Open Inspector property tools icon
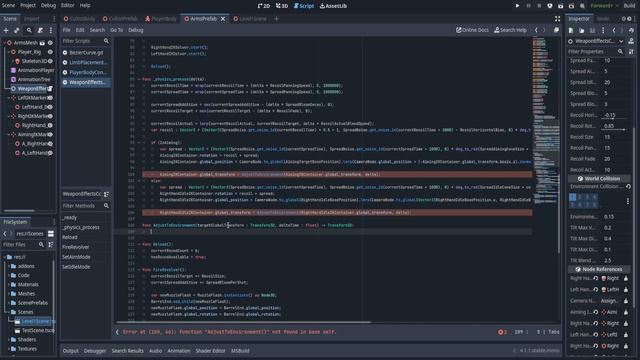This screenshot has width=640, height=360. tap(631, 52)
